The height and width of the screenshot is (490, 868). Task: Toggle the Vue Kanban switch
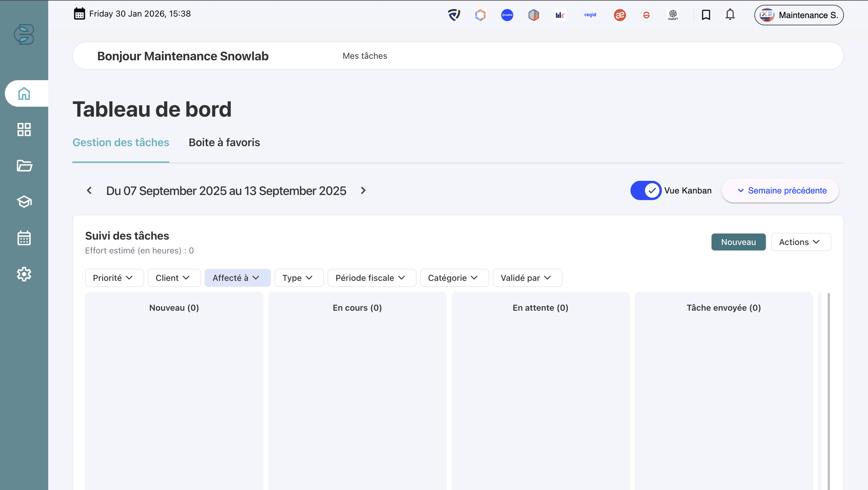(x=646, y=190)
